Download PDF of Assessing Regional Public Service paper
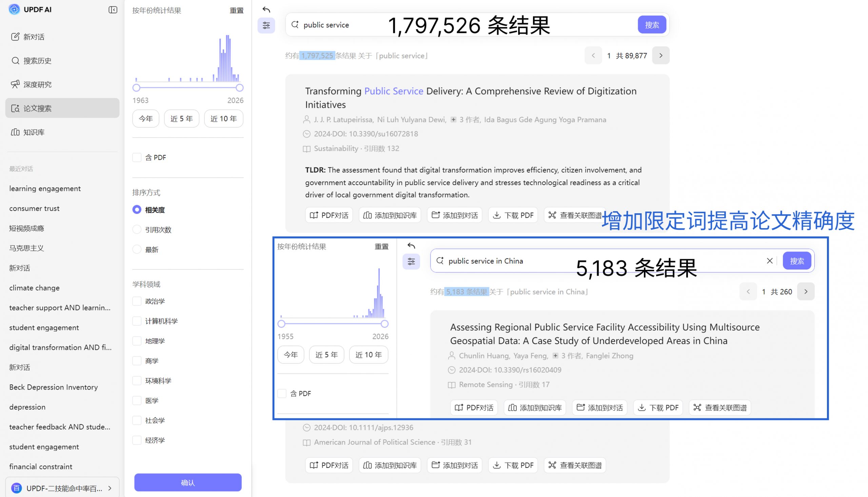868x497 pixels. coord(658,407)
